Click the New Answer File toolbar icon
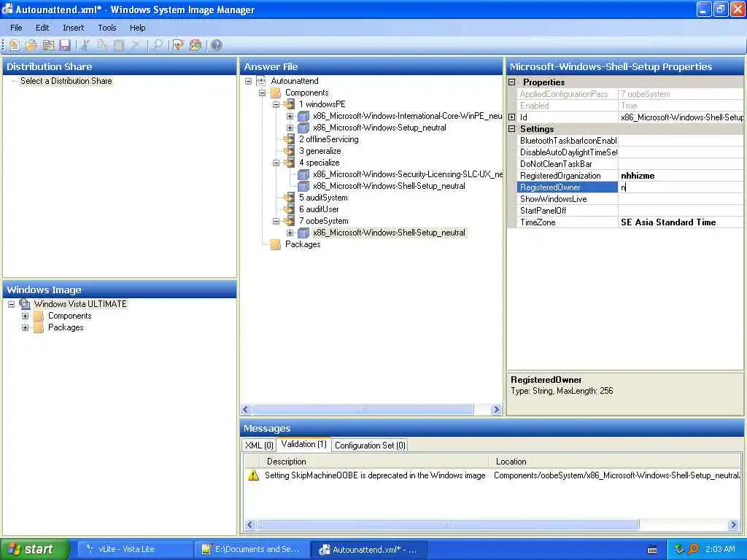Image resolution: width=747 pixels, height=560 pixels. (x=15, y=45)
